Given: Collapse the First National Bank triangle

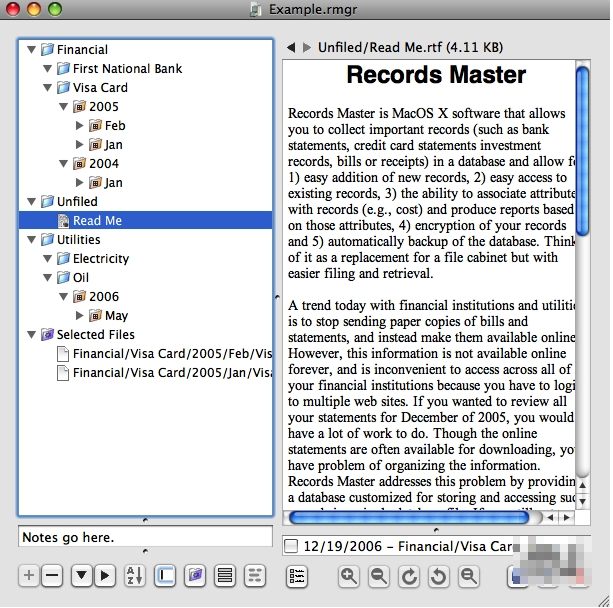Looking at the screenshot, I should [x=48, y=69].
